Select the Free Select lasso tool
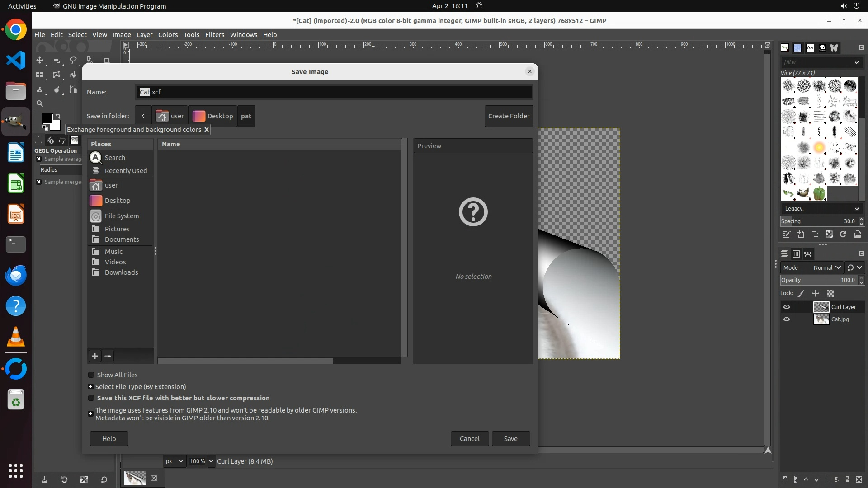This screenshot has width=868, height=488. (73, 60)
